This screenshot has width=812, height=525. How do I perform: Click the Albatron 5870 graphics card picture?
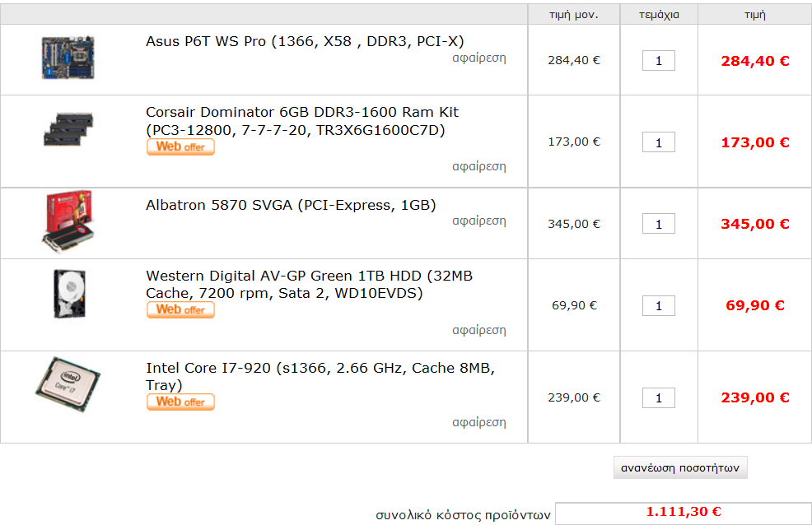pos(68,221)
